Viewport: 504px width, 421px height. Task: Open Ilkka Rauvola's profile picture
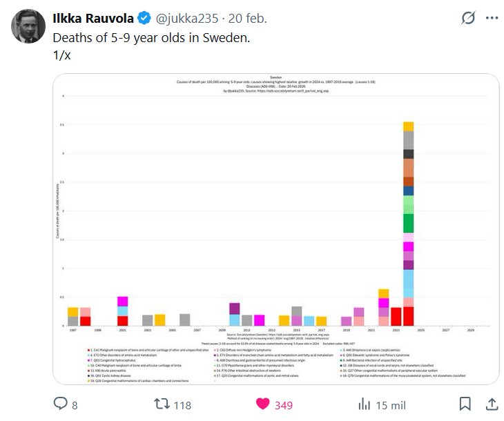pos(28,28)
